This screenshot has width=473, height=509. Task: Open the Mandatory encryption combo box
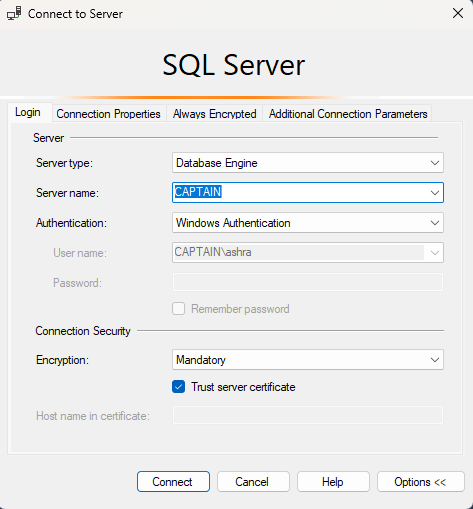point(308,360)
